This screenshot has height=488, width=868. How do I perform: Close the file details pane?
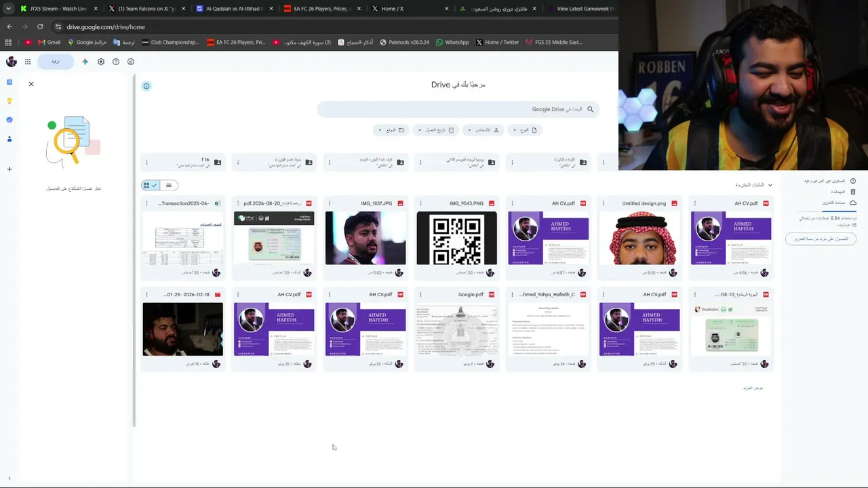(31, 84)
